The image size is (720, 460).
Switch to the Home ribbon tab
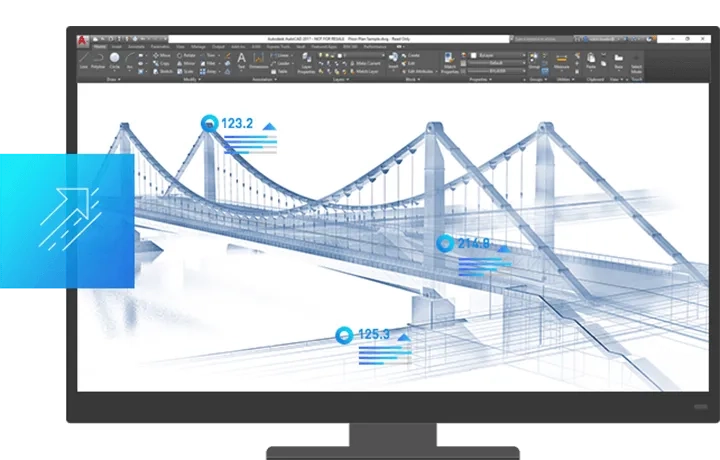click(x=100, y=46)
